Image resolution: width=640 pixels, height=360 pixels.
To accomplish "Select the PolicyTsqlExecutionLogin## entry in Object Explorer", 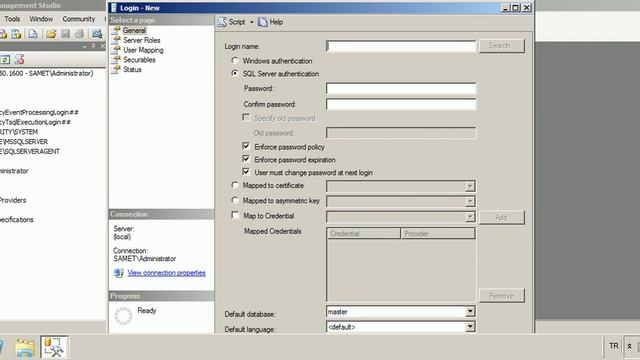I will coord(35,122).
